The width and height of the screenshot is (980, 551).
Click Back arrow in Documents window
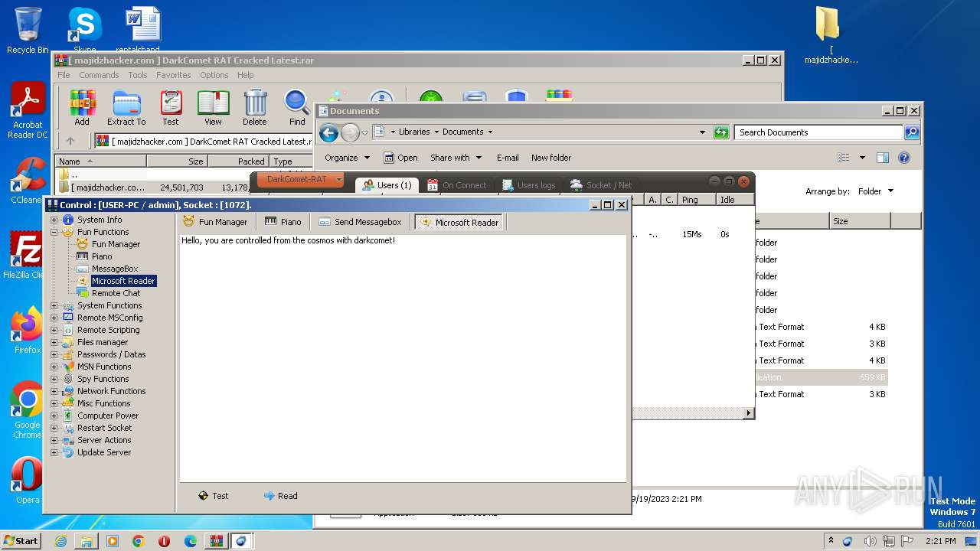[x=329, y=132]
